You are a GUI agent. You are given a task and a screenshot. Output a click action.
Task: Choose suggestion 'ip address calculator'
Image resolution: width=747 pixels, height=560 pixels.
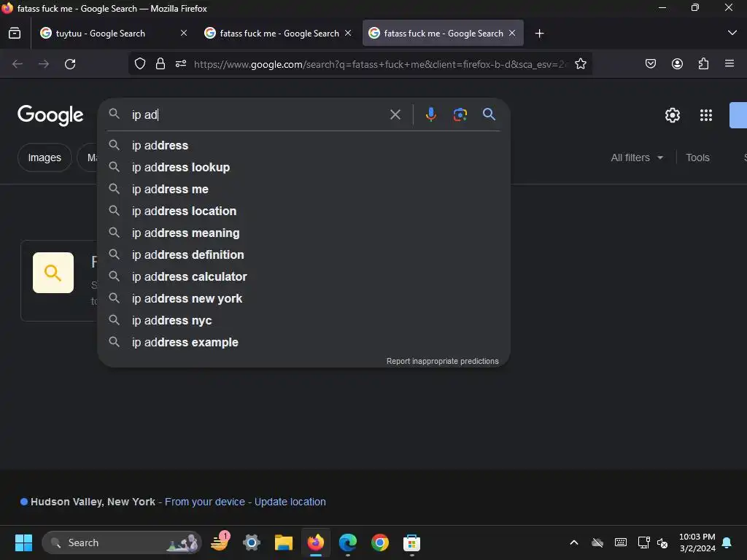(x=303, y=276)
